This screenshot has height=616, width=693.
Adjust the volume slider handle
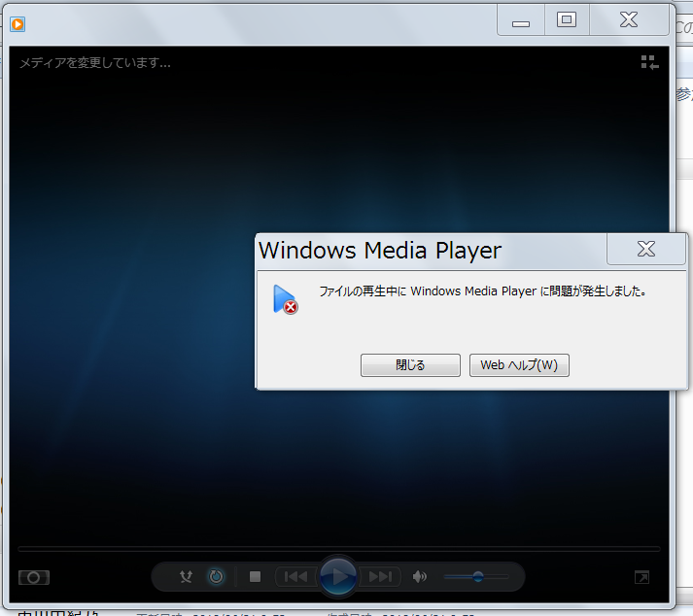coord(478,577)
